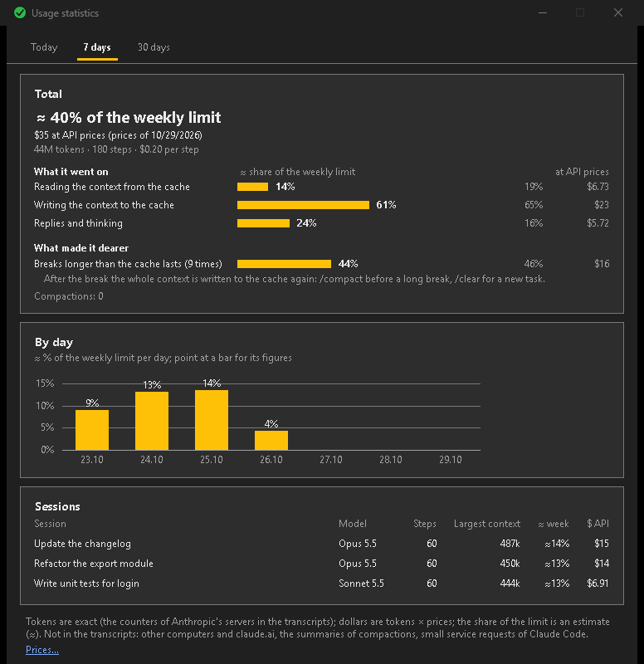
Task: Click the 487k largest context value
Action: (x=510, y=544)
